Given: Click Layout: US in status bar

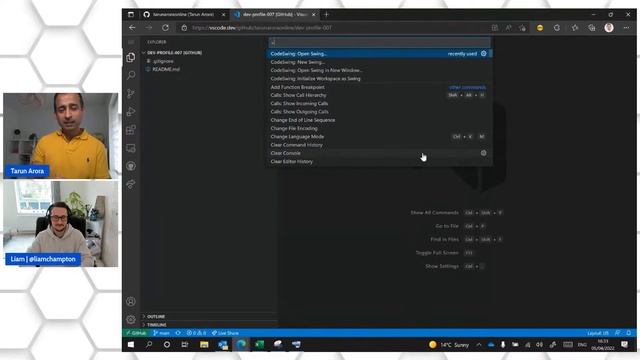Looking at the screenshot, I should (x=598, y=333).
